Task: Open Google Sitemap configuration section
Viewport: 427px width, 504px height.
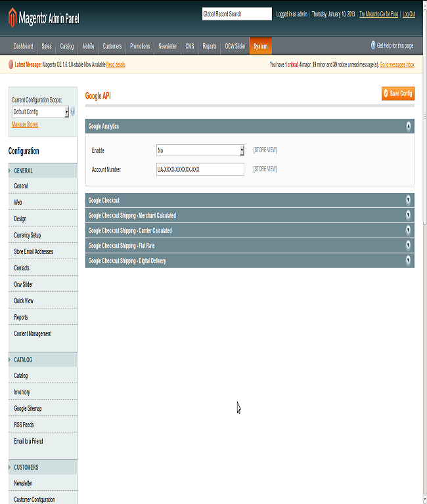Action: (43, 408)
